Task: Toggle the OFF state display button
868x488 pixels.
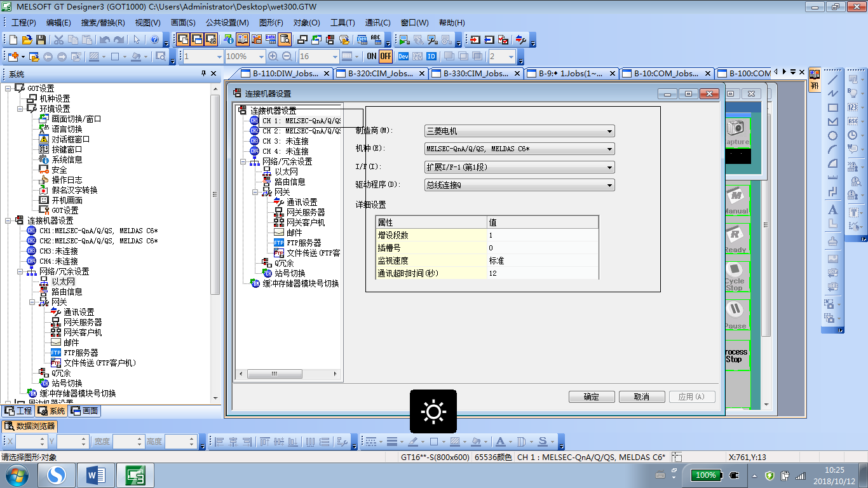Action: (386, 57)
